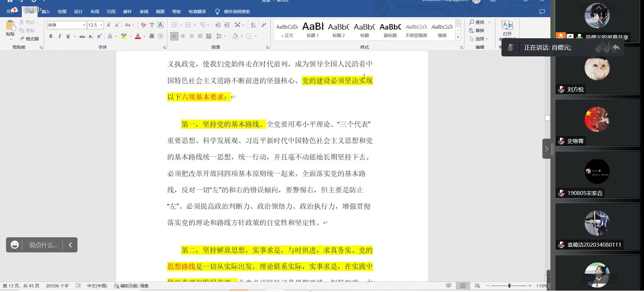Apply character border icon
The image size is (644, 292).
point(161,25)
